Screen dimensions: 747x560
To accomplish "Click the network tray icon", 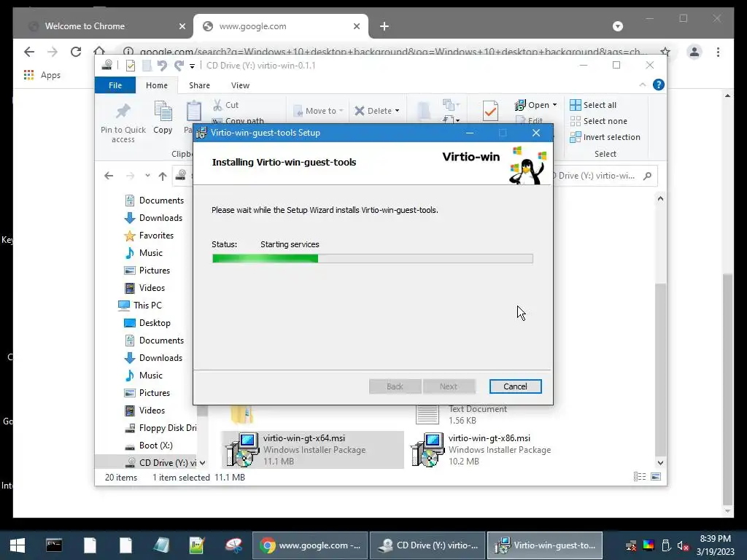I will [631, 545].
